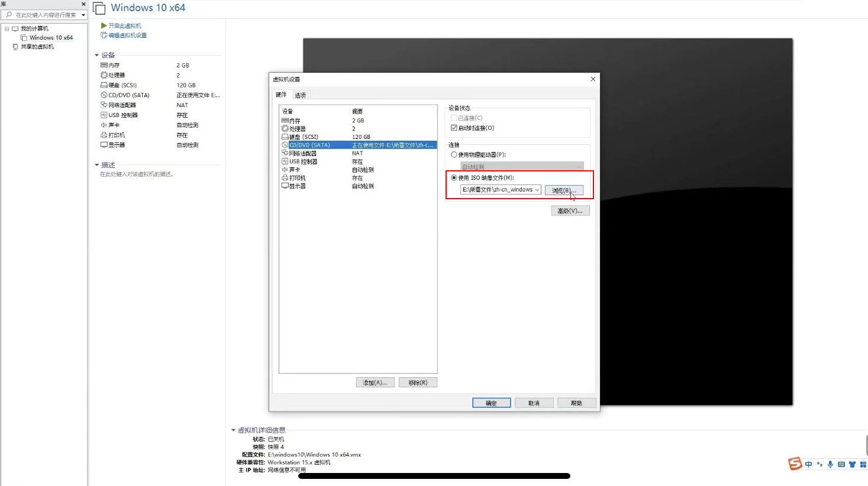The image size is (868, 486).
Task: Click the Windows 10 x64 tab title
Action: [148, 8]
